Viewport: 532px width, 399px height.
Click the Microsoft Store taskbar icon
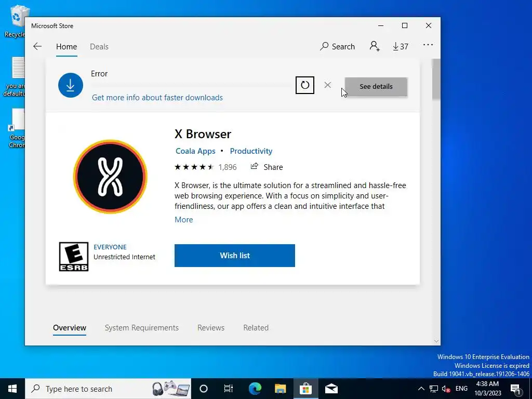coord(305,389)
